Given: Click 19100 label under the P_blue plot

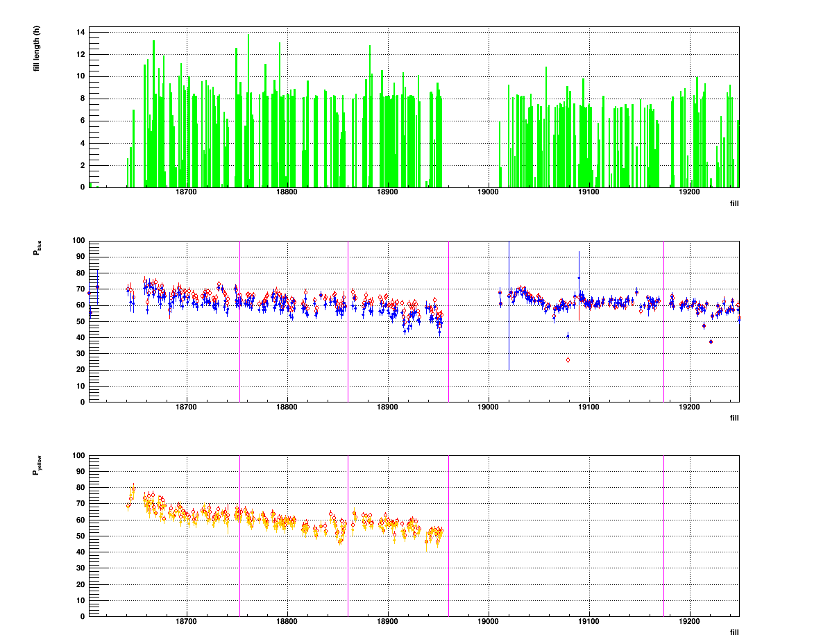Looking at the screenshot, I should coord(588,407).
